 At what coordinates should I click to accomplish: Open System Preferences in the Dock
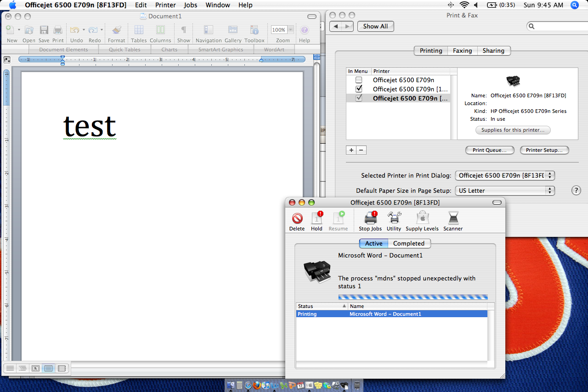tap(309, 385)
